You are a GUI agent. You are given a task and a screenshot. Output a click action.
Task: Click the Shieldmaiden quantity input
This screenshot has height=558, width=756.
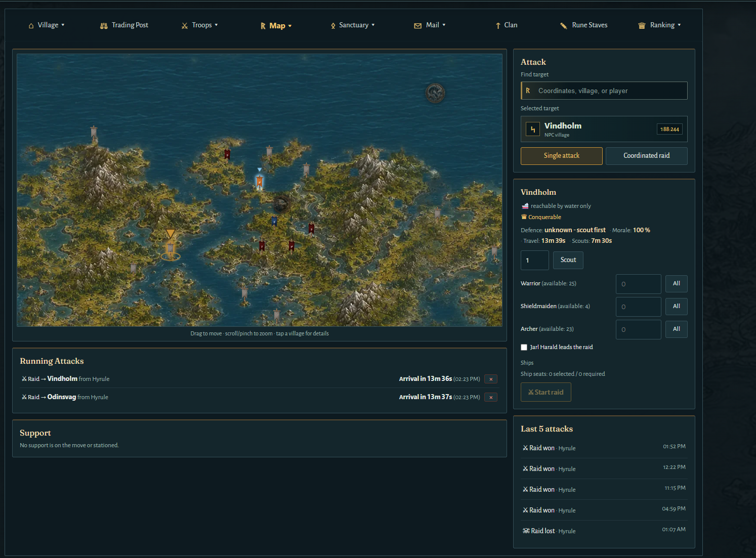click(639, 307)
